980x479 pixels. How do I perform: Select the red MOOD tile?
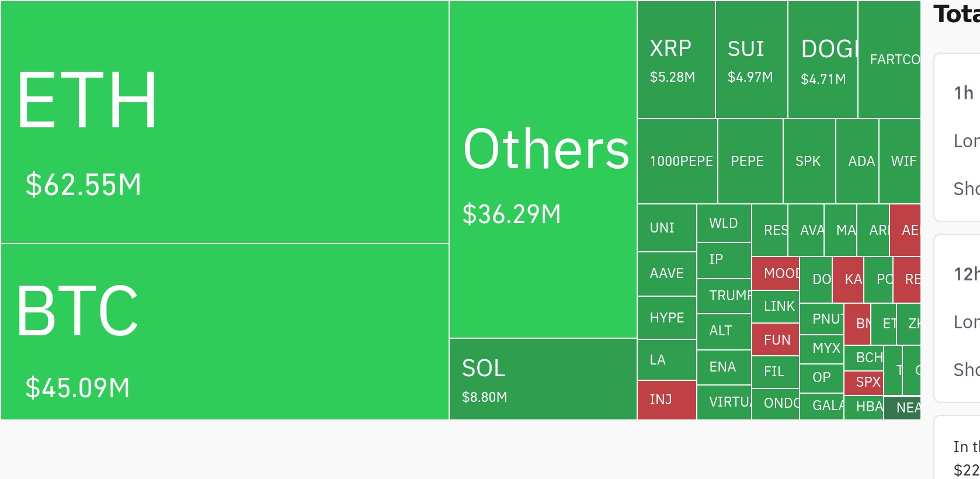[776, 273]
